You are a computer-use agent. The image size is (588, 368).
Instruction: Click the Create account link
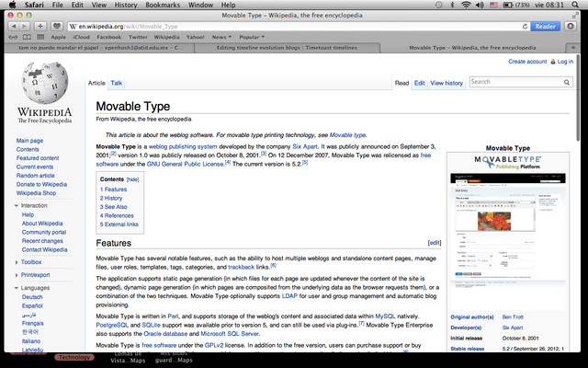click(527, 62)
